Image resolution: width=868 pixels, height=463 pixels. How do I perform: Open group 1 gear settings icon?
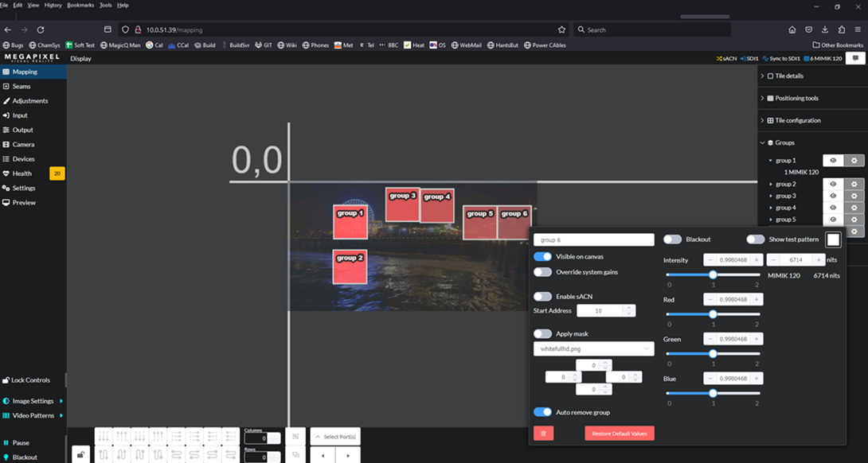click(854, 161)
